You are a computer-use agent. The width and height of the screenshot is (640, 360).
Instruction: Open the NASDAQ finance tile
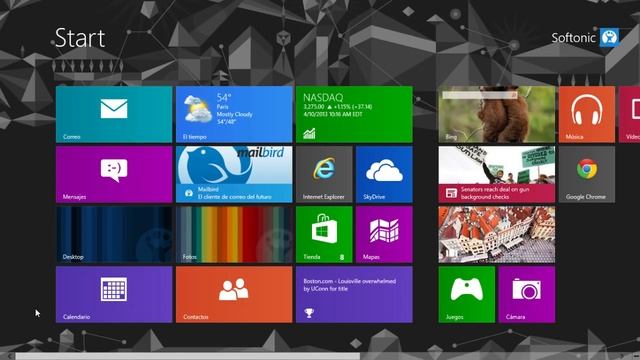(354, 114)
